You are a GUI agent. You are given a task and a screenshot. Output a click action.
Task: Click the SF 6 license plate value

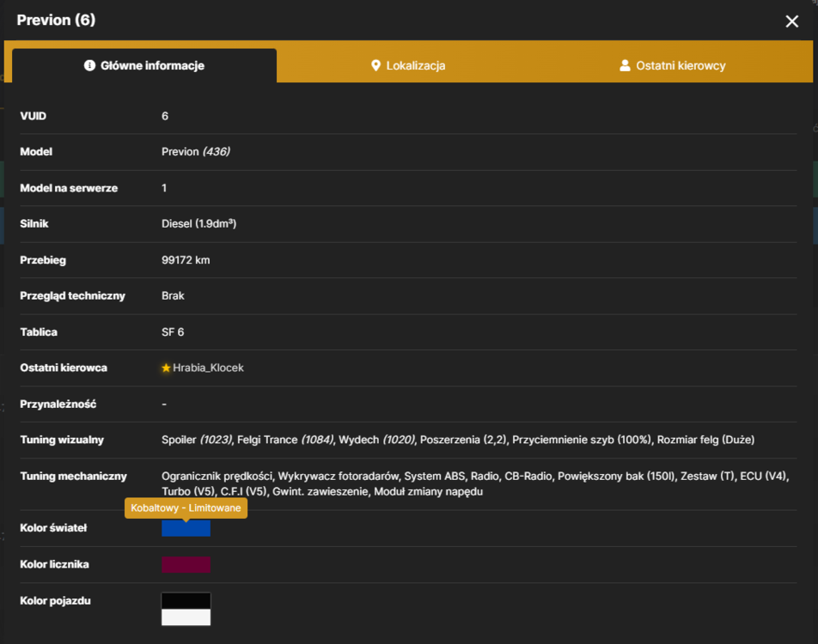point(173,332)
